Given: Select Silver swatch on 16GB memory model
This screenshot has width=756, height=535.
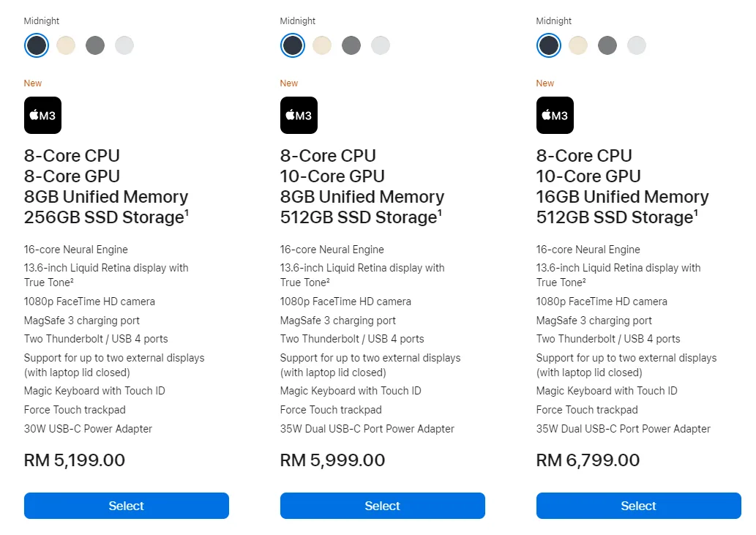Looking at the screenshot, I should tap(637, 45).
